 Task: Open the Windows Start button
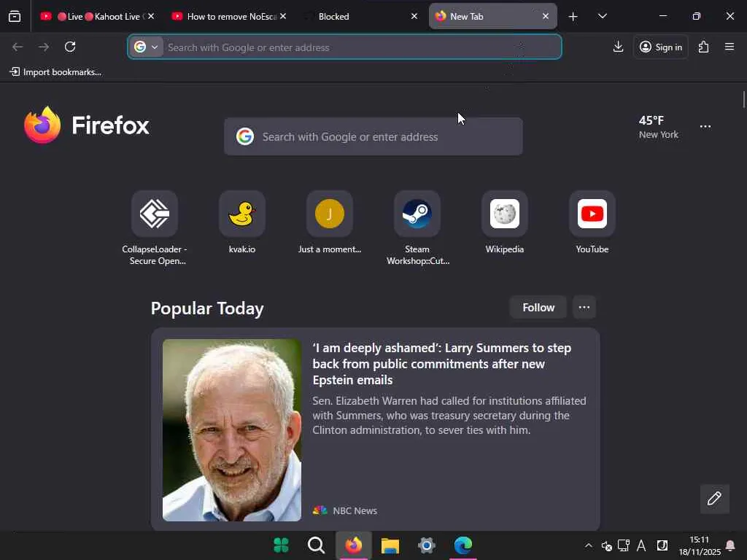click(x=281, y=545)
